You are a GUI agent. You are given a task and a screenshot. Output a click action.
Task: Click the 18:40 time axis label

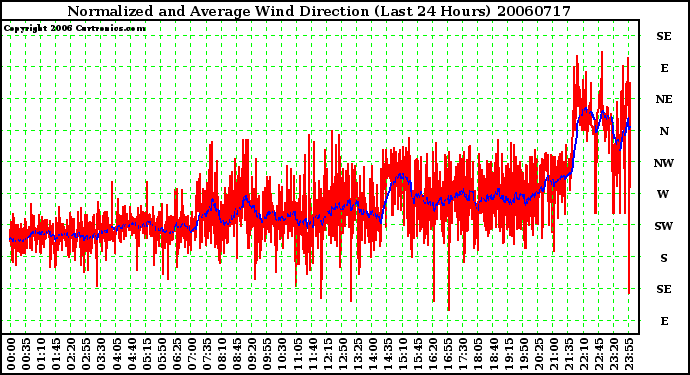tap(493, 354)
